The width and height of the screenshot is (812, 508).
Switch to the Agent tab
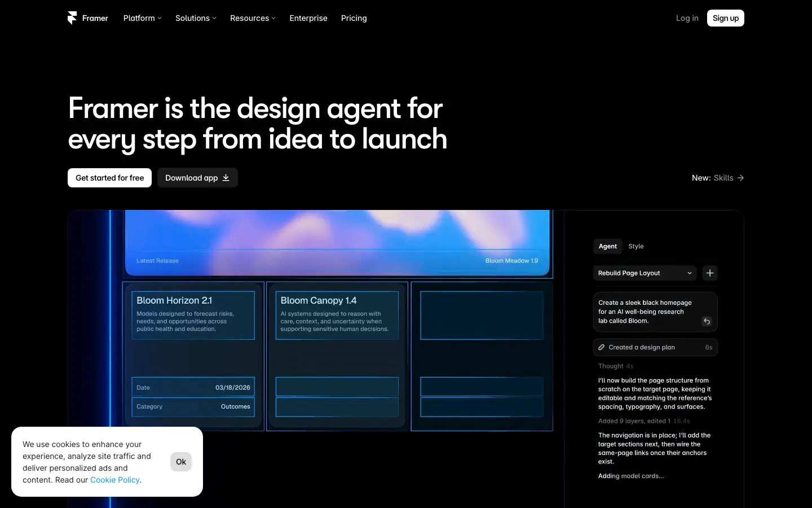(x=607, y=246)
